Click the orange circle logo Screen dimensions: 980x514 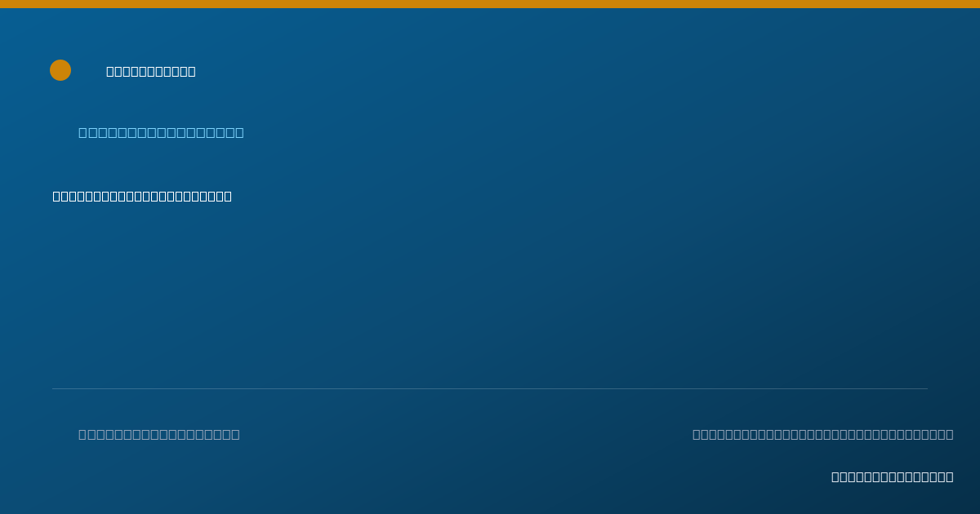[60, 70]
